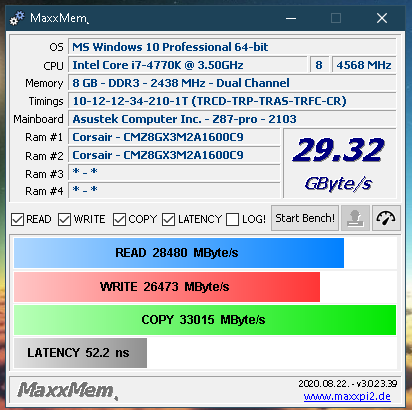Click the MaxxMem window title text
The height and width of the screenshot is (410, 412).
point(59,18)
